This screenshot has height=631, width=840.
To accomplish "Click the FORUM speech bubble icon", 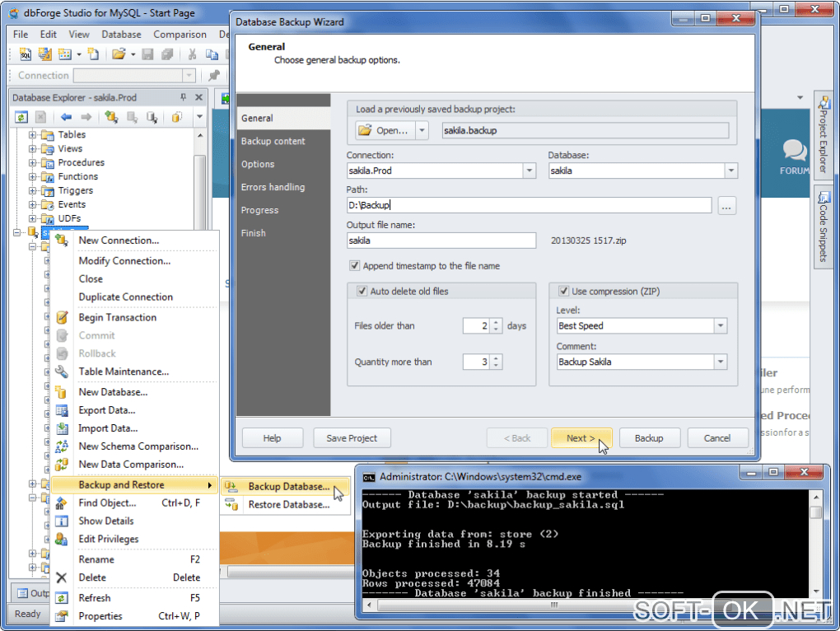I will click(x=794, y=150).
